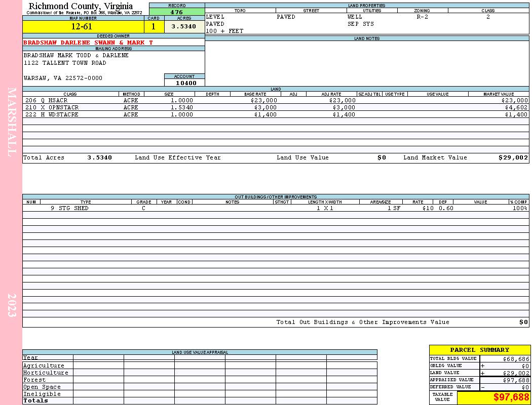
Task: Select record number 476
Action: coord(177,12)
